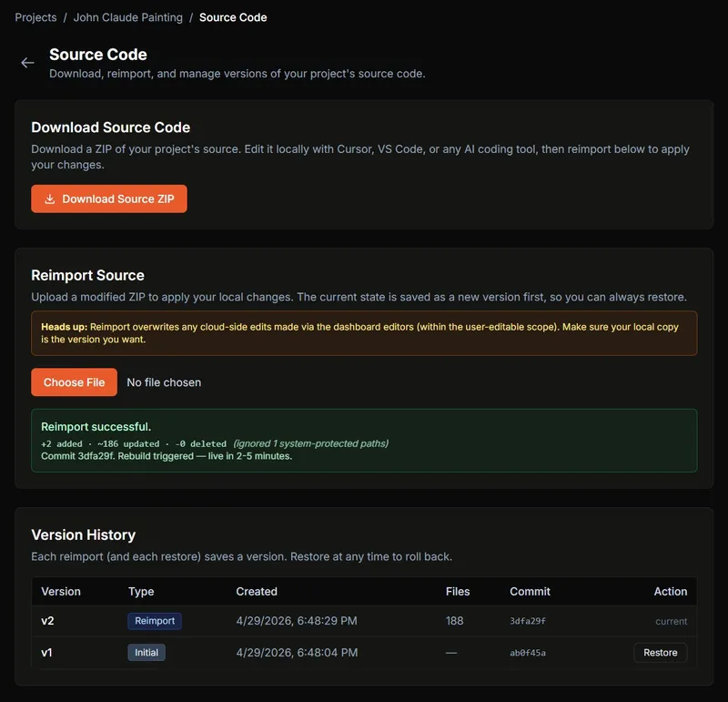Open the Projects breadcrumb link

click(35, 17)
